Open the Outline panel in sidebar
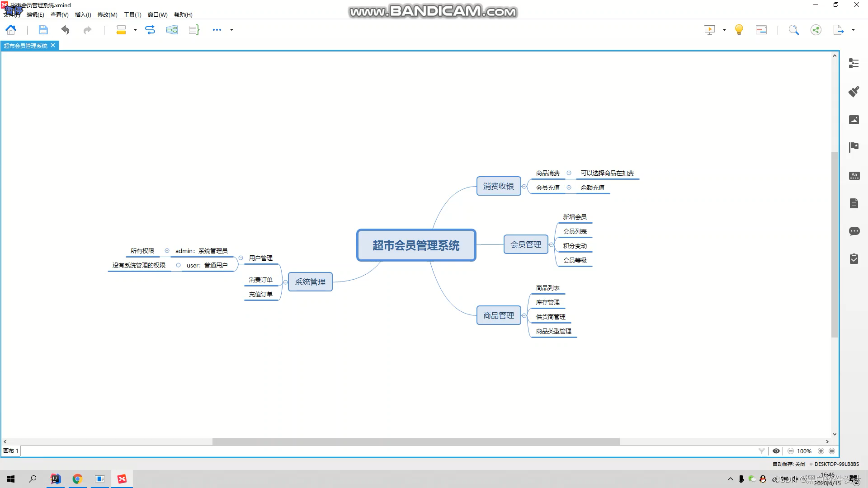Screen dimensions: 868x488 pyautogui.click(x=854, y=63)
